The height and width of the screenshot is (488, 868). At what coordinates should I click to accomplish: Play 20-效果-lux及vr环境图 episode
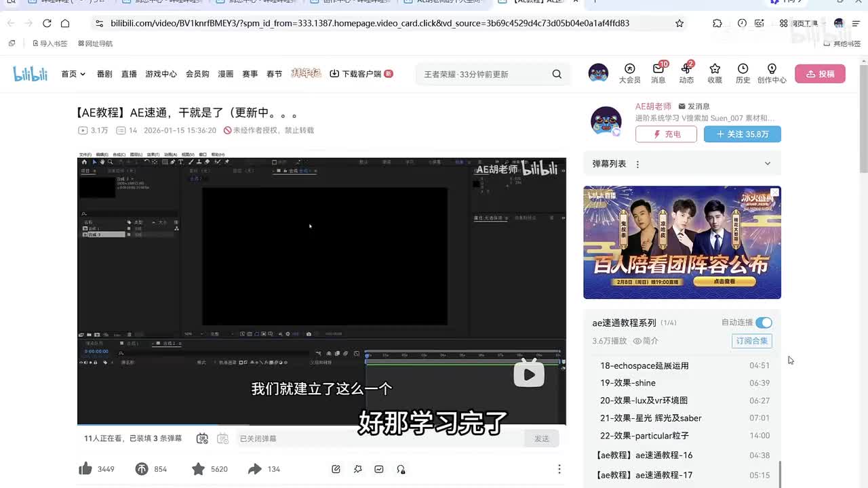click(x=684, y=401)
